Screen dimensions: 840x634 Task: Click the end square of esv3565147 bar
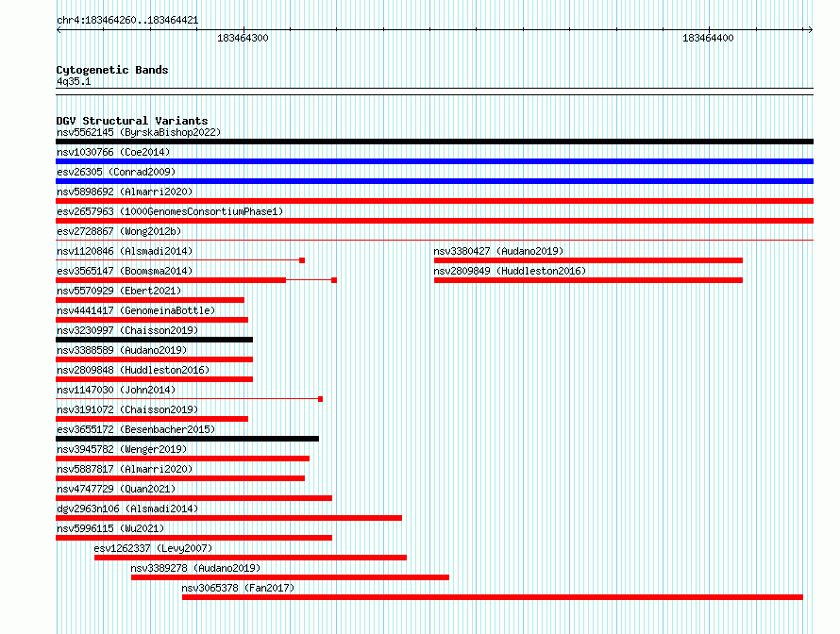coord(334,280)
